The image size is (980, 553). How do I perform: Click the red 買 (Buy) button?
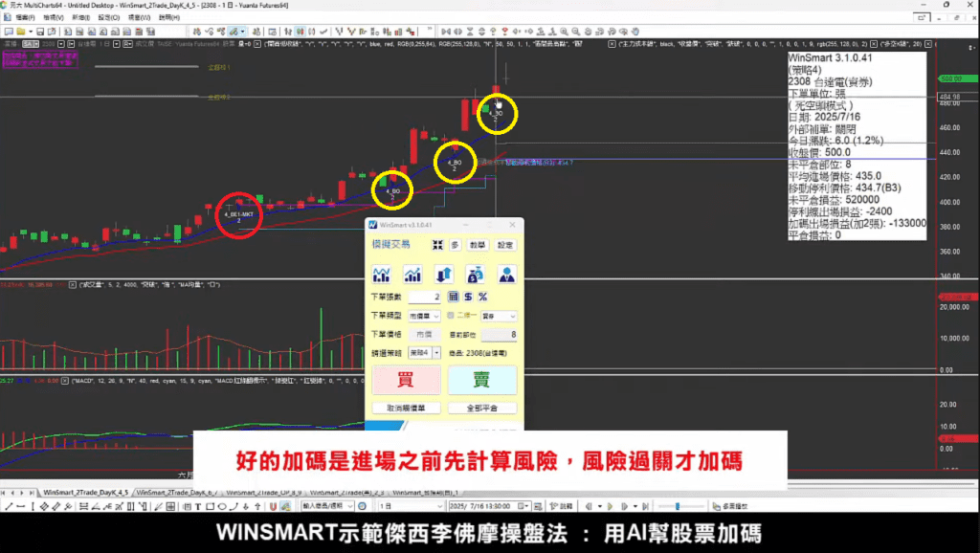pos(407,380)
